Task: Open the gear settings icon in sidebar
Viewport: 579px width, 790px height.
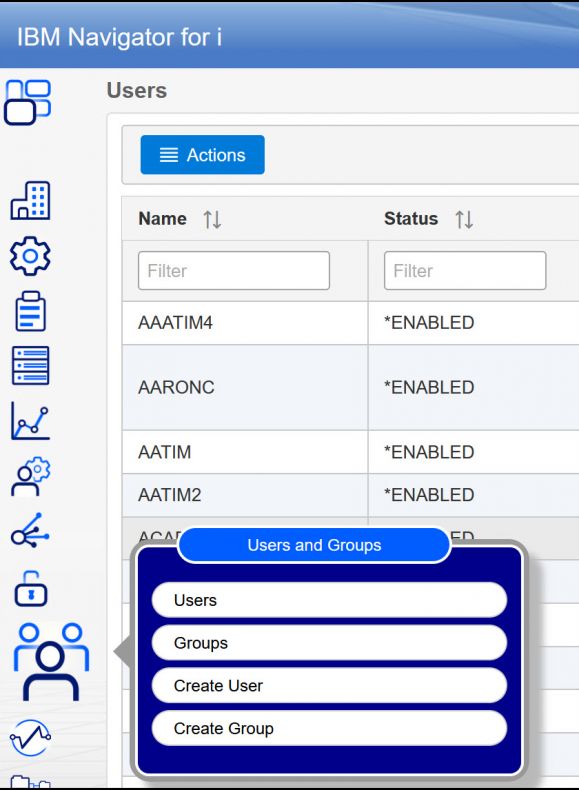Action: tap(30, 256)
